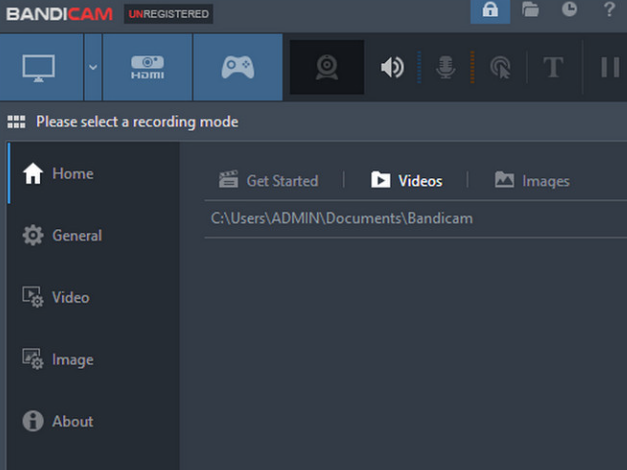Click the BANDICAM logo

[x=60, y=14]
